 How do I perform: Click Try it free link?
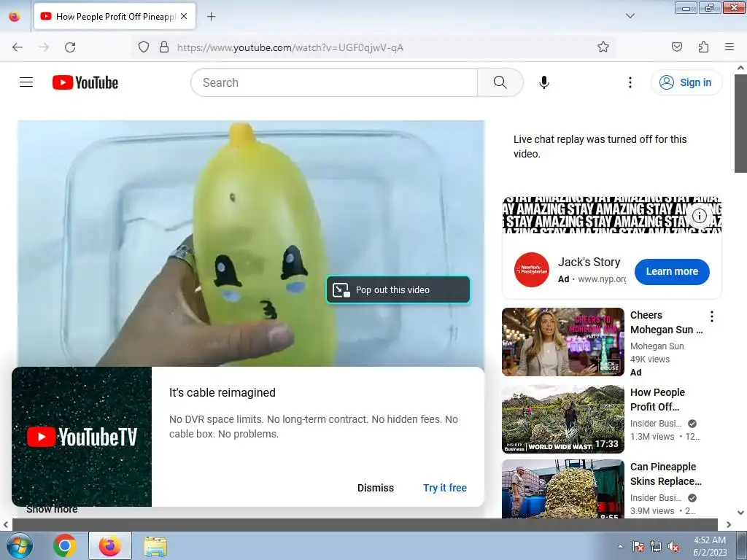[x=444, y=488]
